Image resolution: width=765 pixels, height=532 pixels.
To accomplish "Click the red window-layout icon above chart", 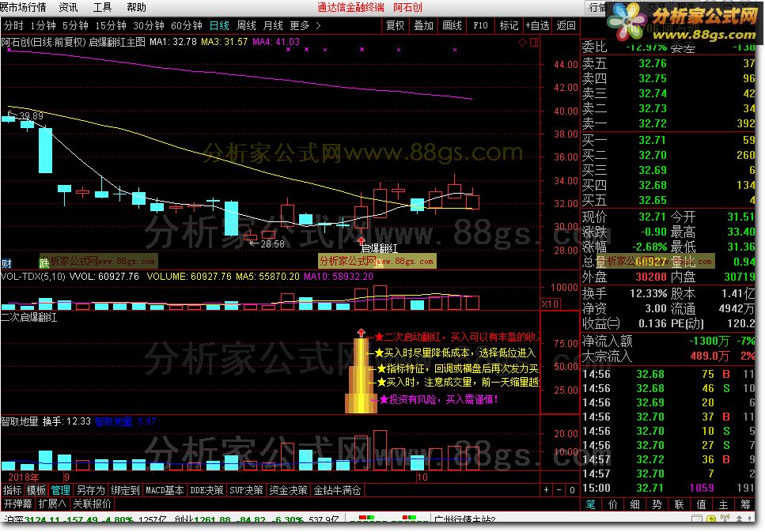I will (534, 43).
